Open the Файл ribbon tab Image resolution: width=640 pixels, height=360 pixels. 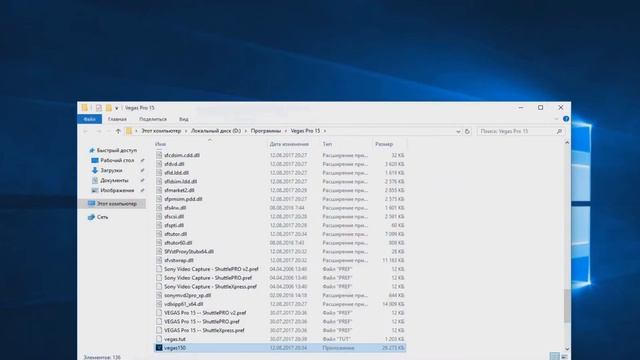pos(89,119)
